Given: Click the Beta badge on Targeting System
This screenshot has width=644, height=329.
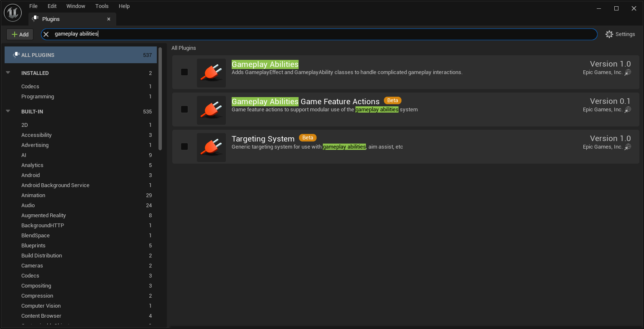Looking at the screenshot, I should point(308,138).
